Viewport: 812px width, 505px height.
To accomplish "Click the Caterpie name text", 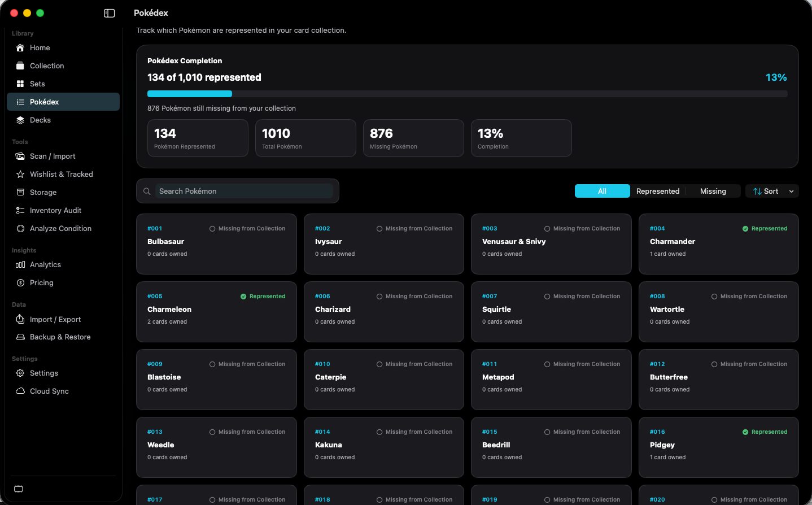I will [331, 377].
